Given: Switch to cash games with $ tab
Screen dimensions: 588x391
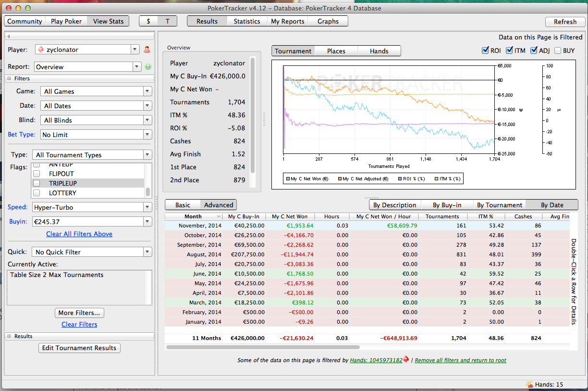Looking at the screenshot, I should (148, 21).
